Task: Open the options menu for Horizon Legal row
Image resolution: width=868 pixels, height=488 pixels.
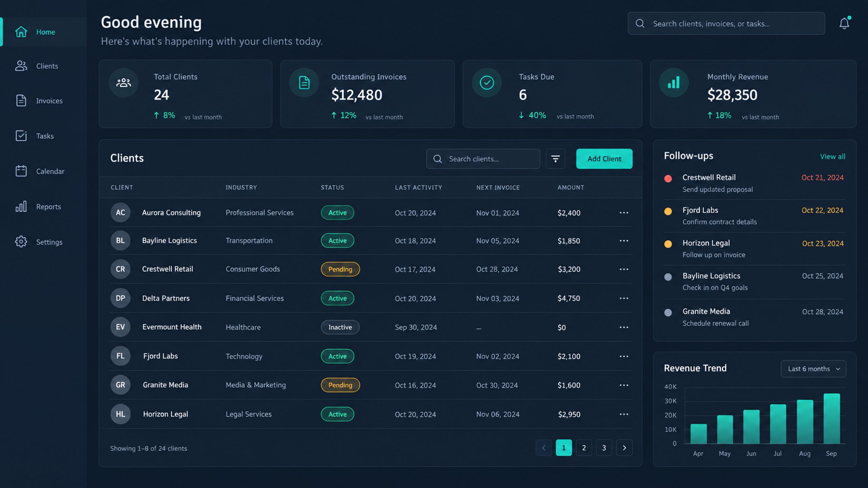Action: [624, 414]
